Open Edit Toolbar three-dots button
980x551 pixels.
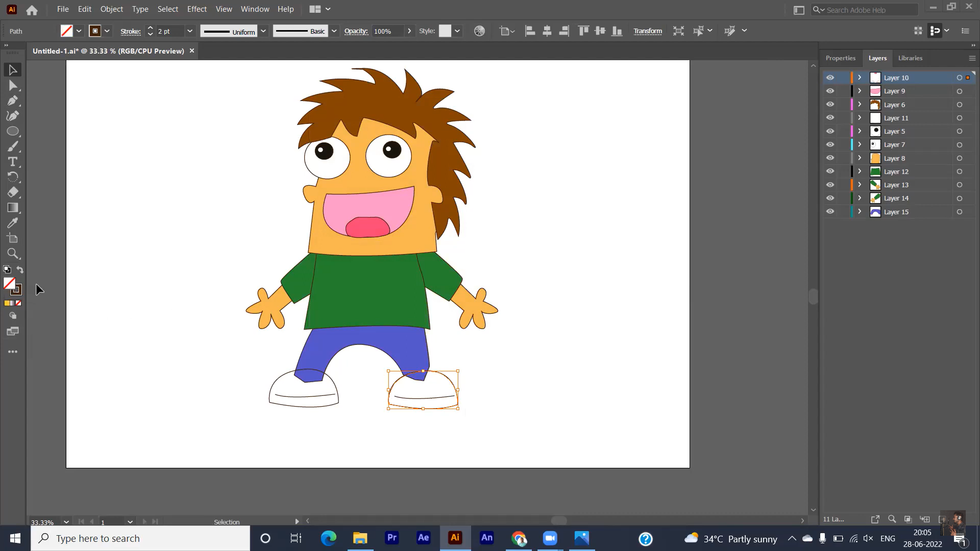(x=13, y=352)
